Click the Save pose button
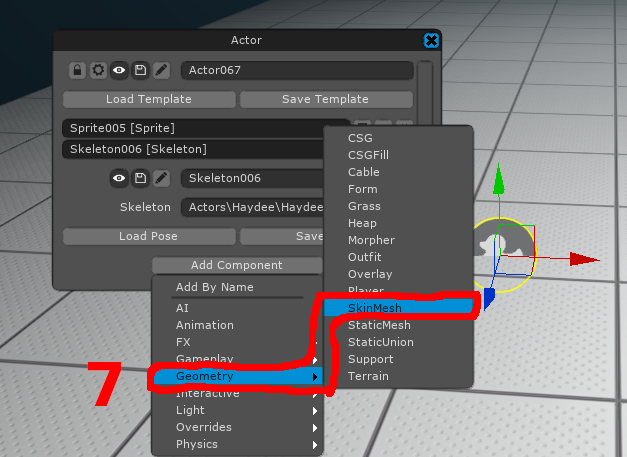This screenshot has height=457, width=627. [x=282, y=236]
